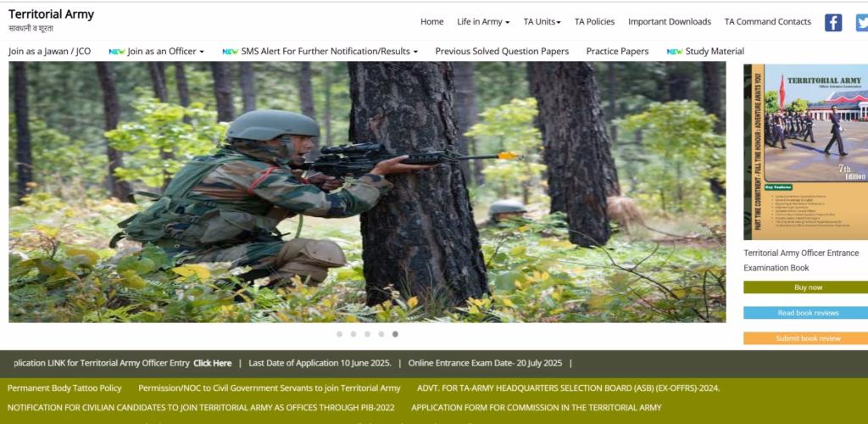
Task: Open Important Downloads menu item
Action: tap(670, 21)
